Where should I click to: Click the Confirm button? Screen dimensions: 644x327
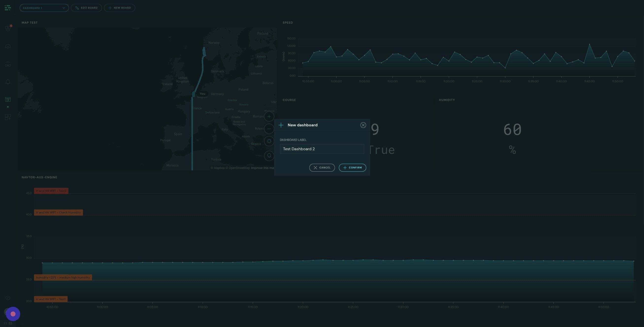click(x=352, y=167)
